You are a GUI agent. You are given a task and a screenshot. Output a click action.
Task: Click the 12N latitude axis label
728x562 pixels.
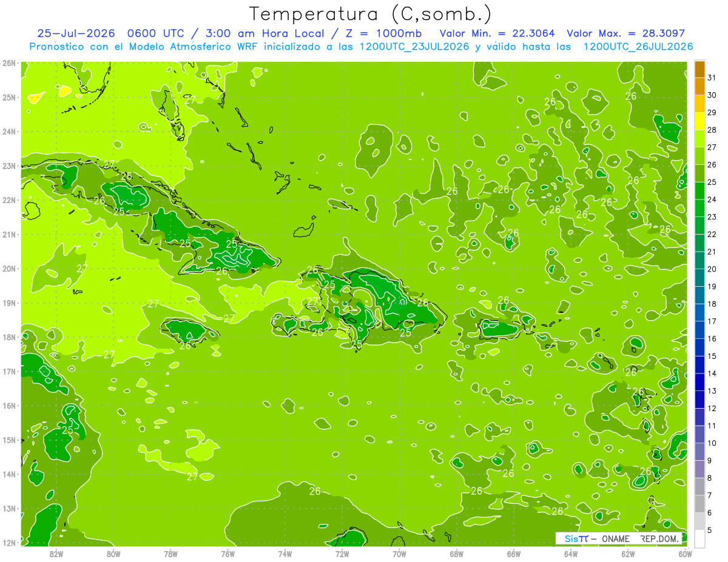9,543
